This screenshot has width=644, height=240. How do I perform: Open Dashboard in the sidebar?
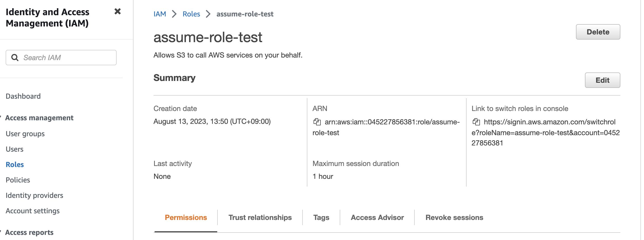pos(23,96)
